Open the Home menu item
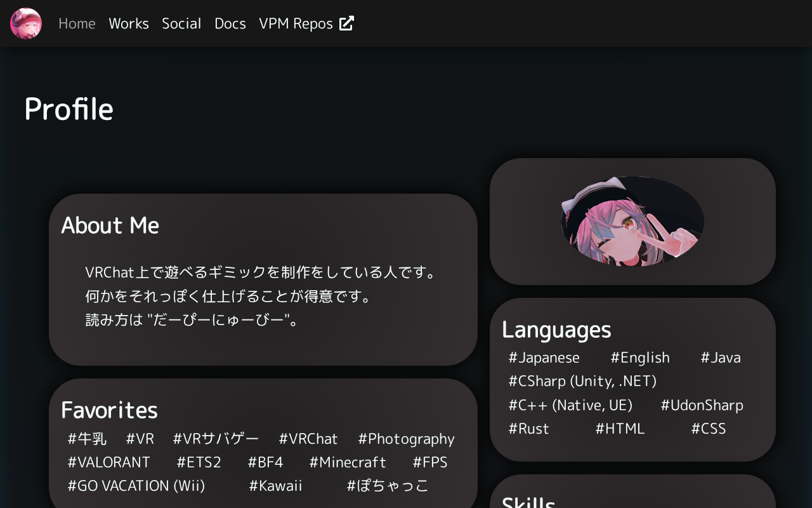The width and height of the screenshot is (812, 508). tap(77, 23)
